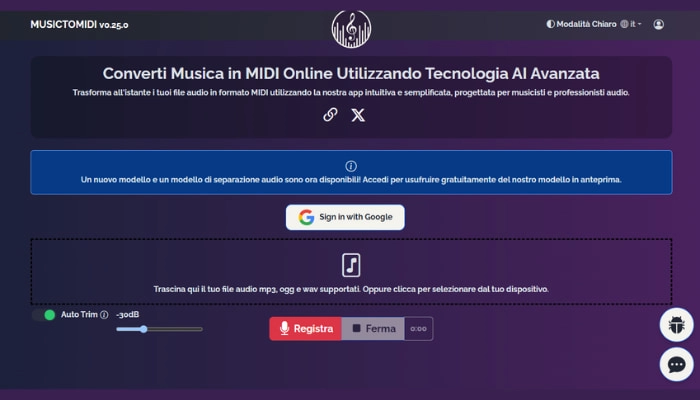Click the MusicToMIDI treble clef logo

351,29
